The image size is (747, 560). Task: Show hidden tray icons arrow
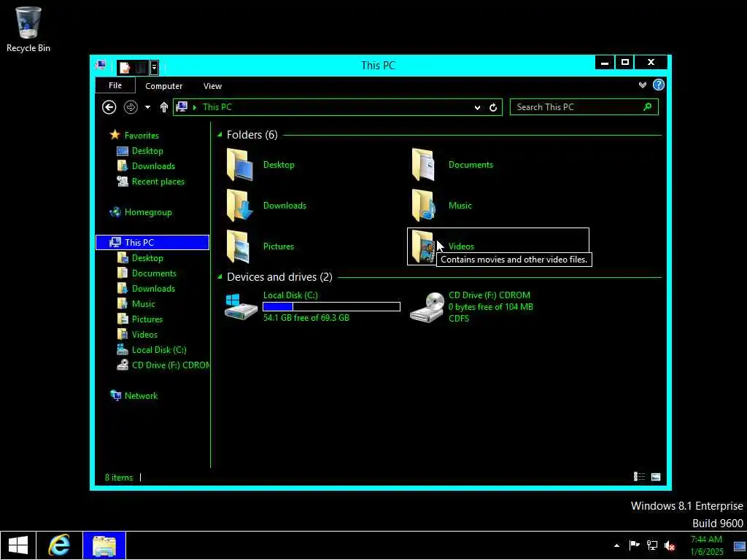(x=616, y=545)
